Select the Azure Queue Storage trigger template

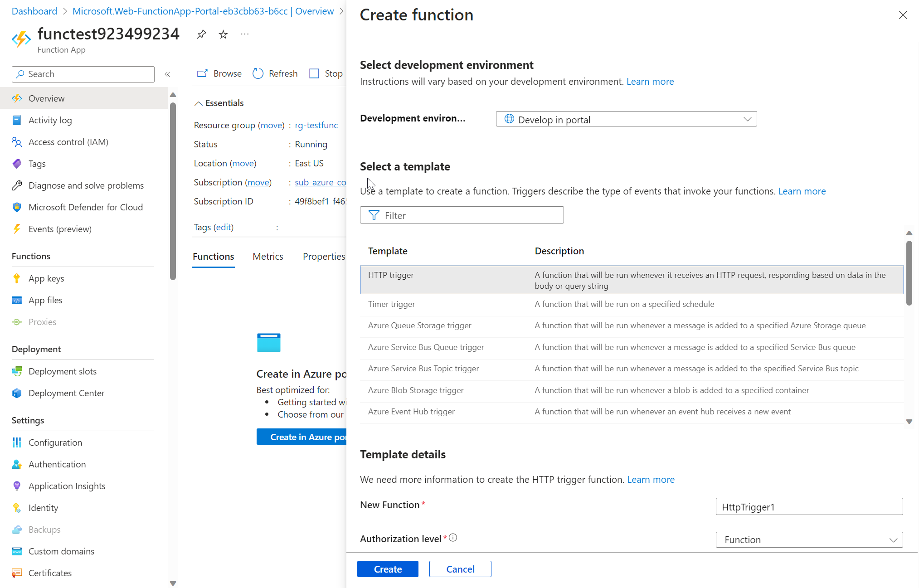(632, 326)
